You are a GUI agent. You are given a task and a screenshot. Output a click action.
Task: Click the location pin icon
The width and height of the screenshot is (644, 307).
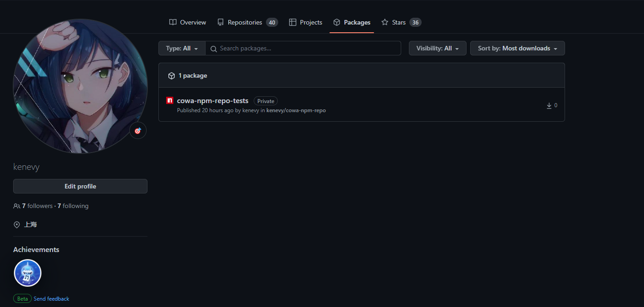[x=17, y=225]
